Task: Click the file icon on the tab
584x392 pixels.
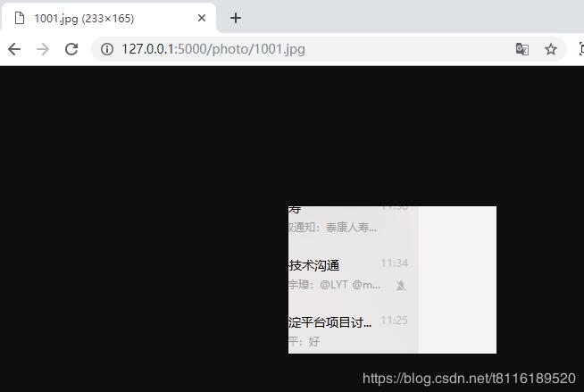Action: click(20, 18)
